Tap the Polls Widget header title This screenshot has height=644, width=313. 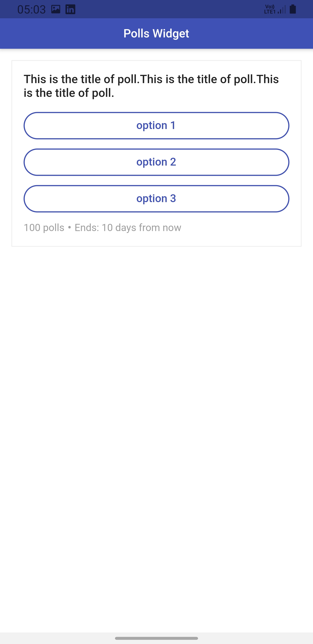(x=156, y=33)
